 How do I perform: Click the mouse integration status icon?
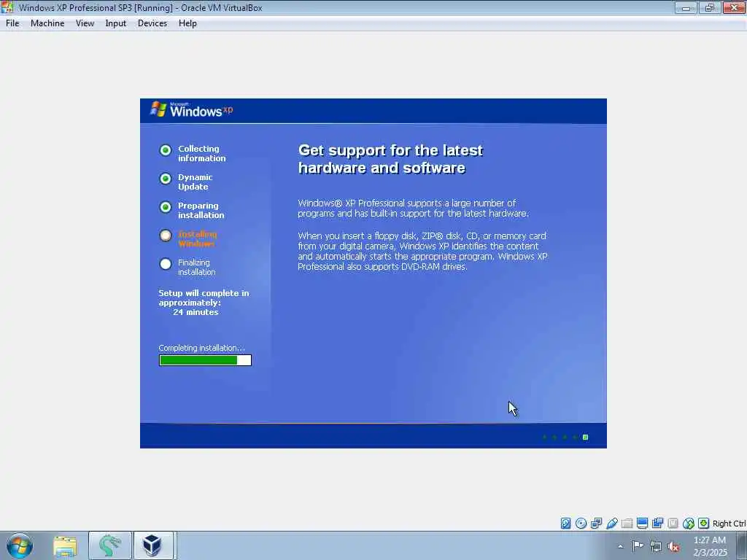coord(689,524)
